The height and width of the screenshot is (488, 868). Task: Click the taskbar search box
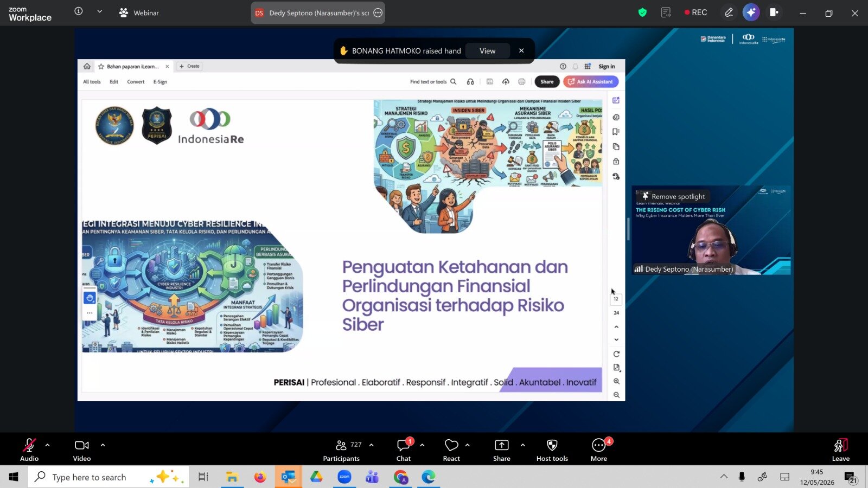(108, 477)
